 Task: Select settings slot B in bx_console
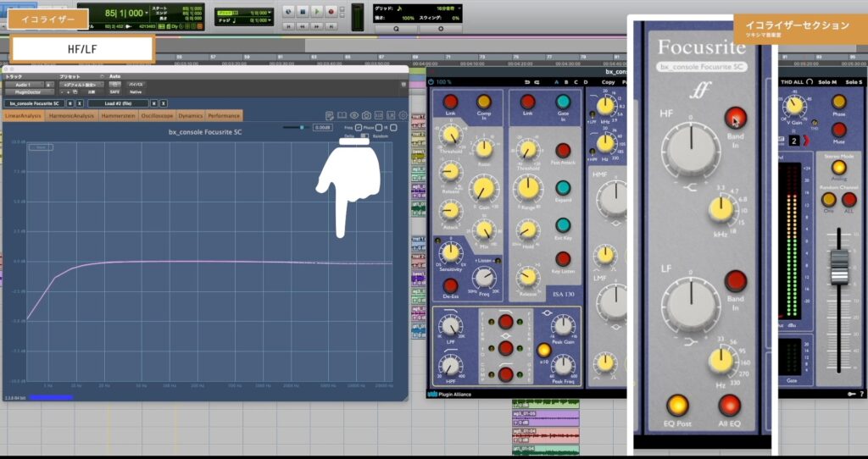click(x=565, y=82)
